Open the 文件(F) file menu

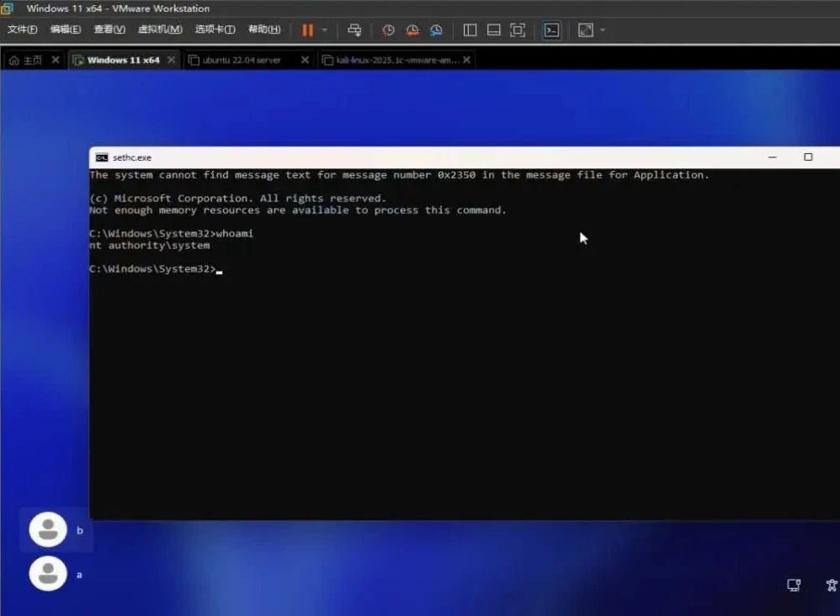[22, 29]
